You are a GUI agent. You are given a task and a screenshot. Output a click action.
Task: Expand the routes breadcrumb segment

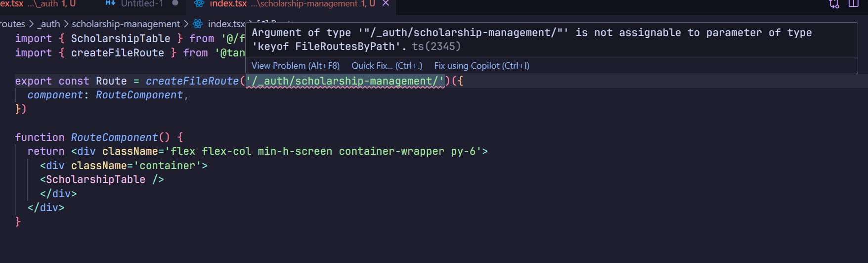(x=12, y=24)
